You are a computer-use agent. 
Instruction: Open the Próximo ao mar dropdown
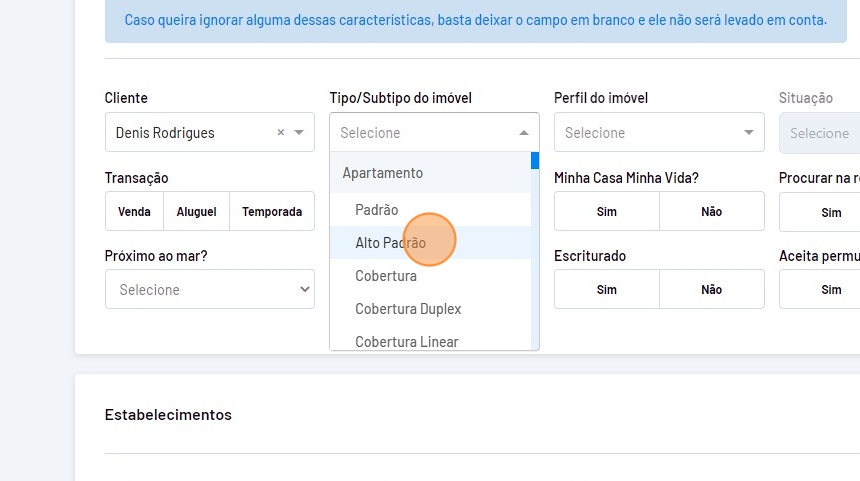click(x=209, y=290)
